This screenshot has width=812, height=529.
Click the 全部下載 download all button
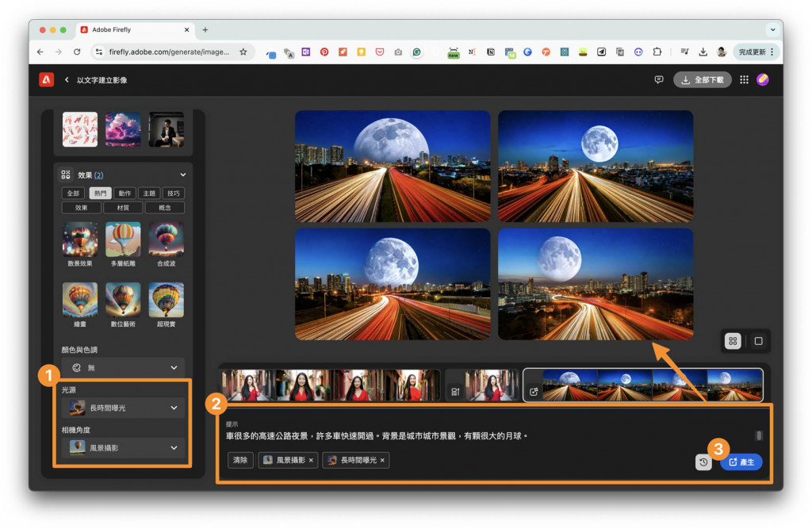[x=703, y=79]
